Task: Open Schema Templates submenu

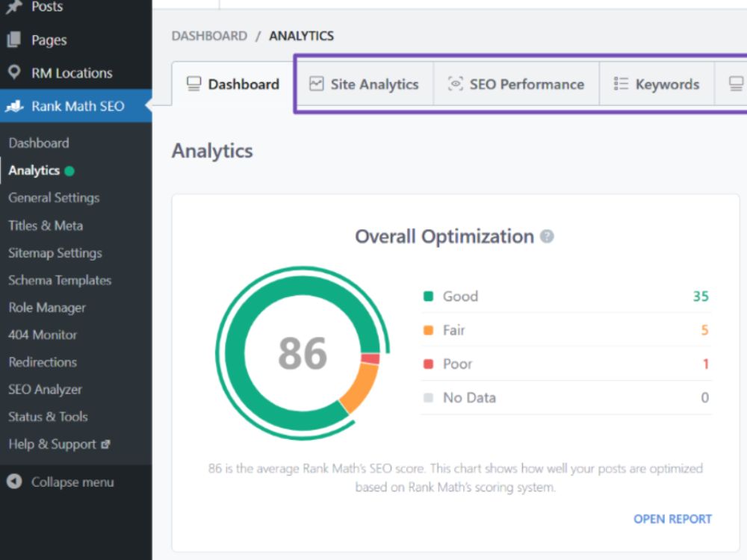Action: tap(60, 280)
